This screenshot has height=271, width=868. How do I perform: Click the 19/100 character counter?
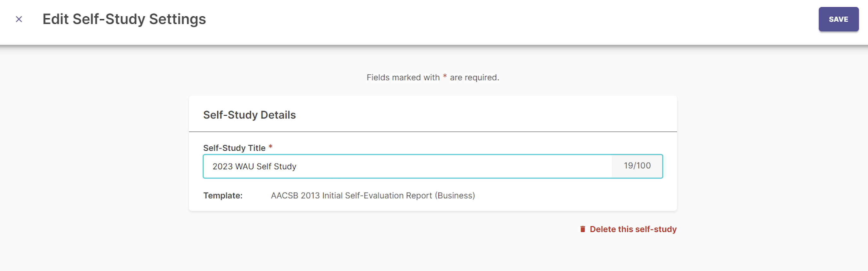[637, 166]
